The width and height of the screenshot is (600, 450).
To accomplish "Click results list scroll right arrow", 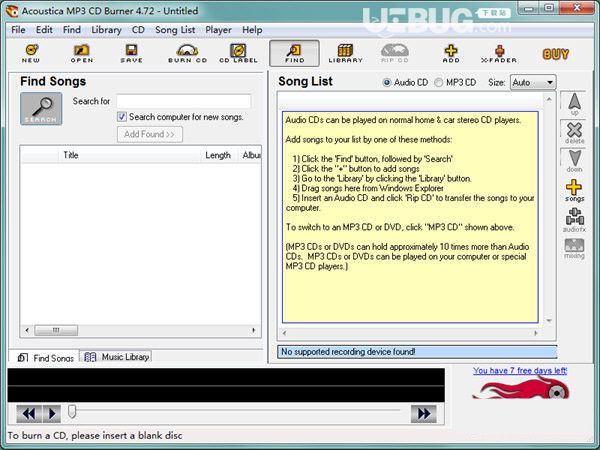I will pyautogui.click(x=254, y=330).
